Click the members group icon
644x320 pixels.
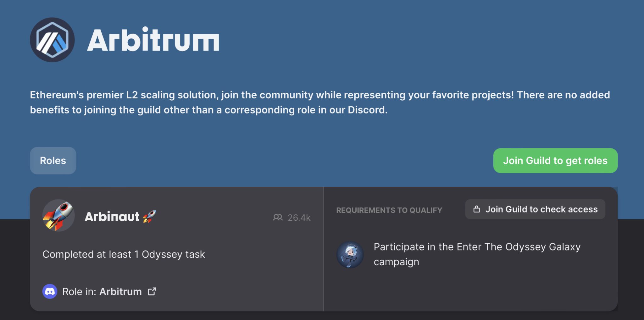(277, 218)
